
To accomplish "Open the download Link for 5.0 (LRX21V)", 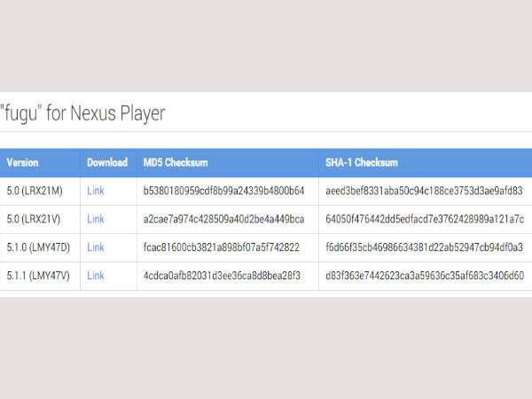I will pos(96,219).
